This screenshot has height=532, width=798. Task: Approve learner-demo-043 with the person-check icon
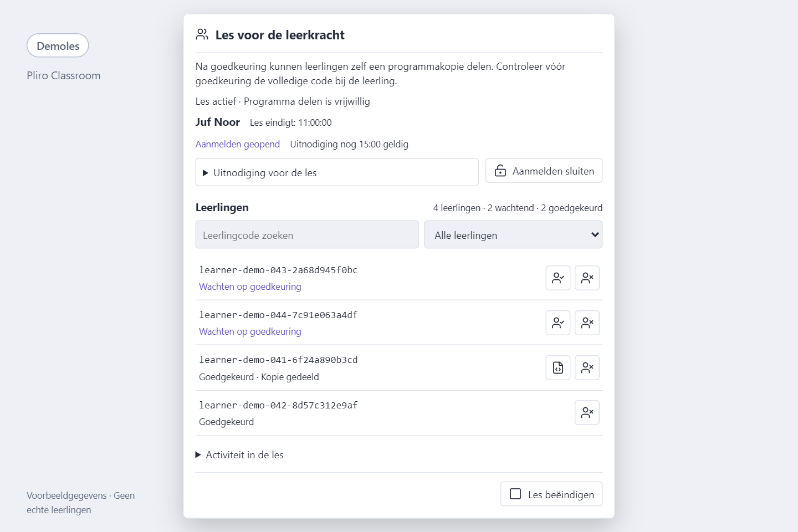tap(558, 278)
